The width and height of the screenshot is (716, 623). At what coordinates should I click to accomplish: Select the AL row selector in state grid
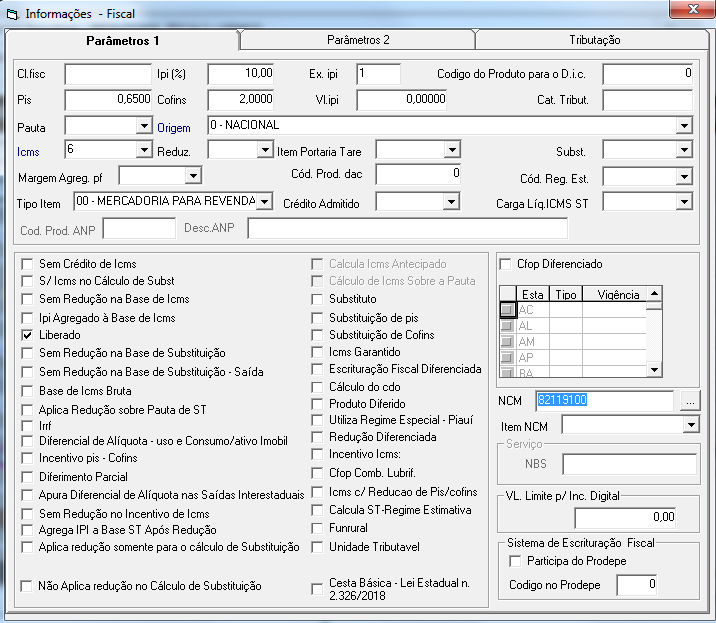point(507,326)
